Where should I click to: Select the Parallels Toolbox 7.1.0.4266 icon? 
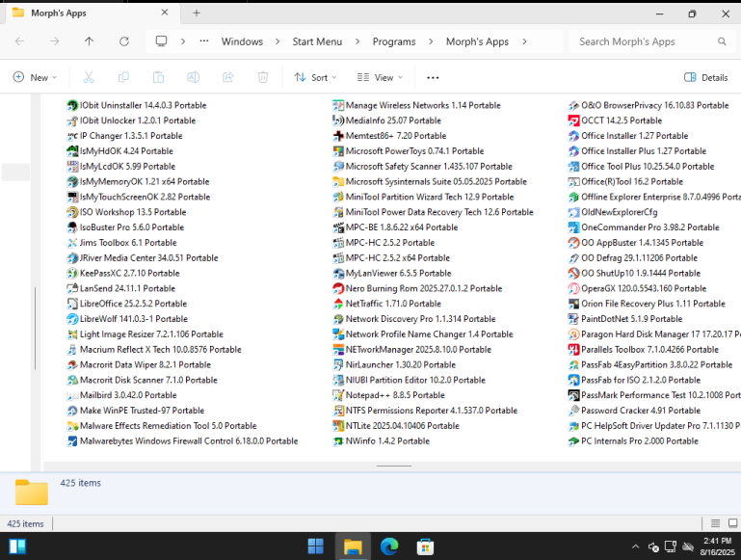coord(573,349)
